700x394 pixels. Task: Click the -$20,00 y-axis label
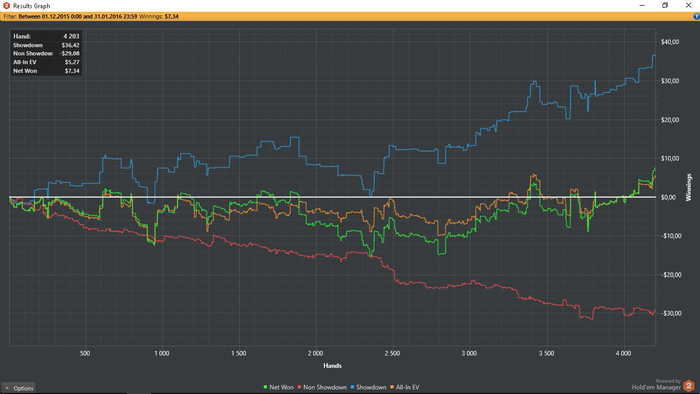671,275
